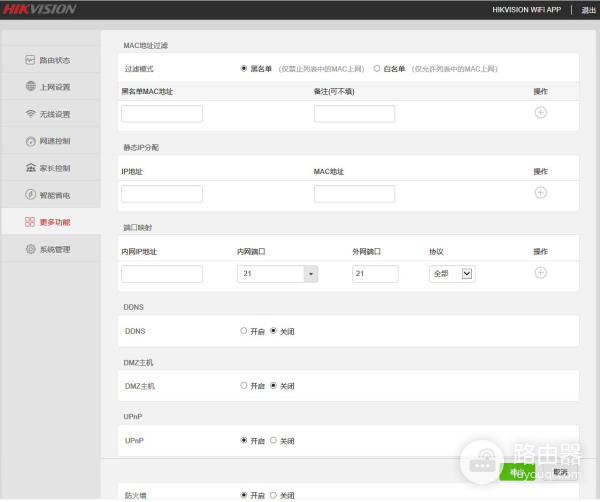Focus the 外网端口 input field
Viewport: 600px width, 502px height.
[375, 274]
